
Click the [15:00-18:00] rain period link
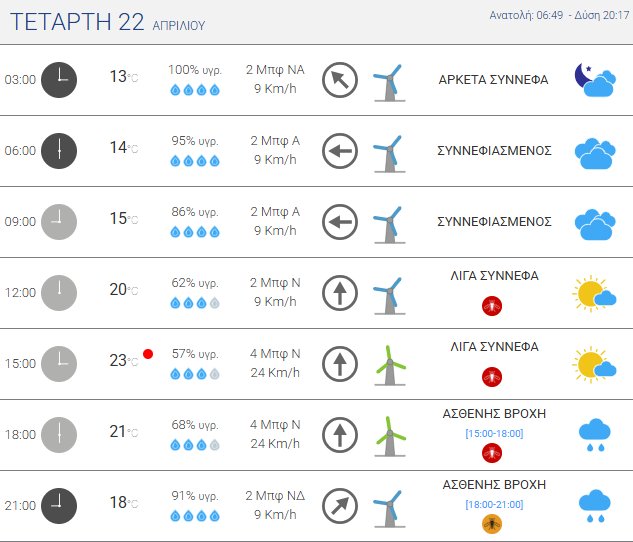(494, 433)
